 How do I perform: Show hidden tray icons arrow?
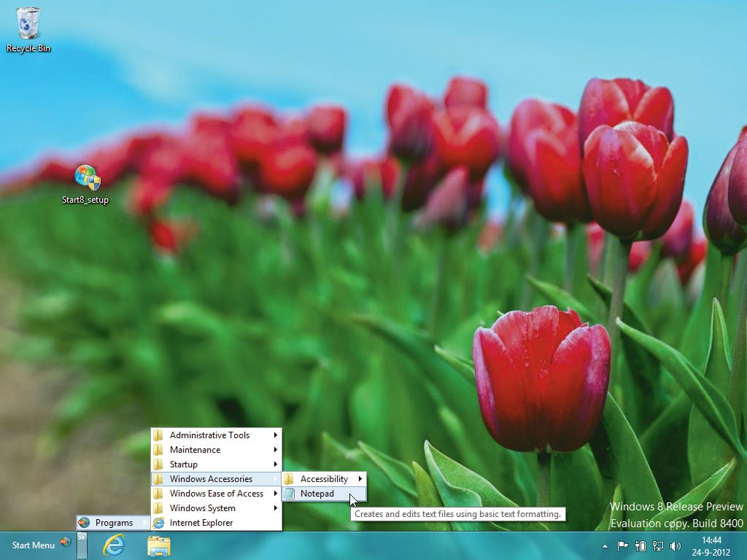pyautogui.click(x=605, y=547)
